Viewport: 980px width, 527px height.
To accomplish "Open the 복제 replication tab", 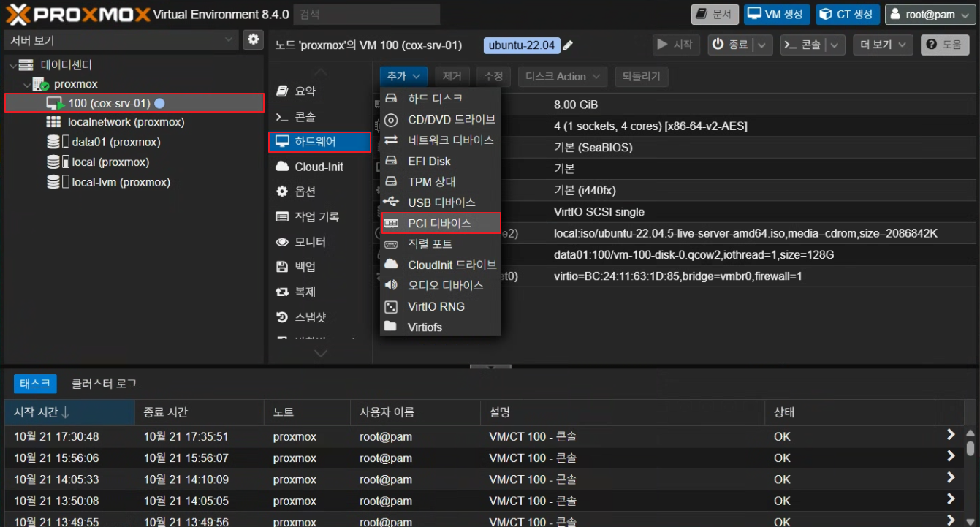I will coord(319,292).
